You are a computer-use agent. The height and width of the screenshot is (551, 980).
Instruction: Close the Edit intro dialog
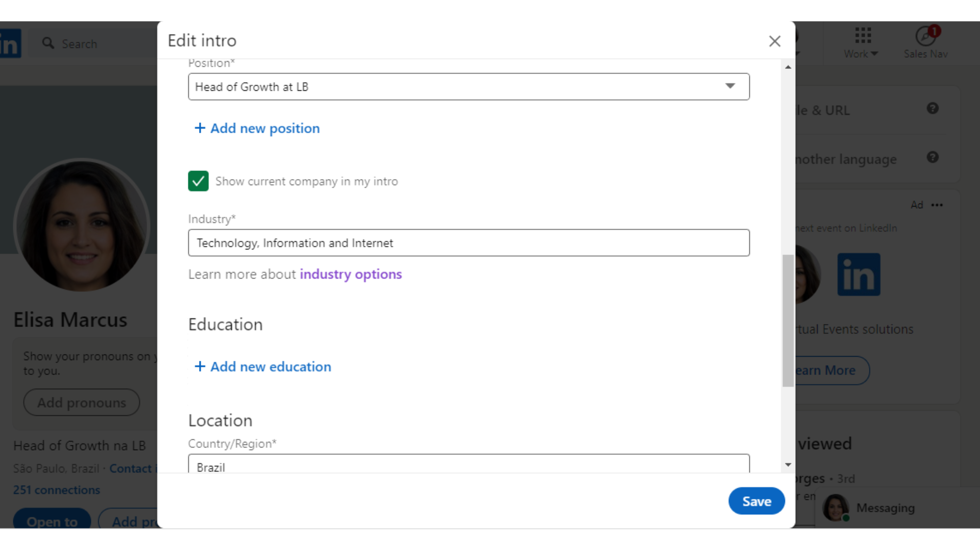click(774, 41)
